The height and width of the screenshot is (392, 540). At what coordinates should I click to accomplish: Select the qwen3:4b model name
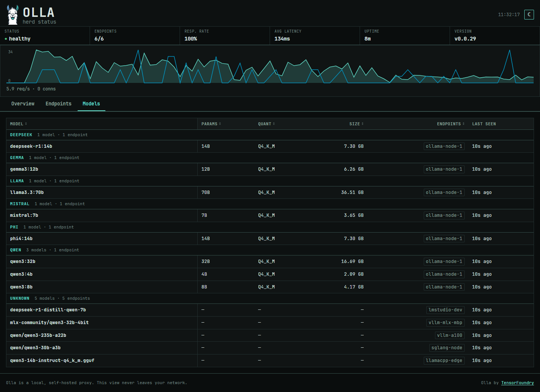(21, 274)
